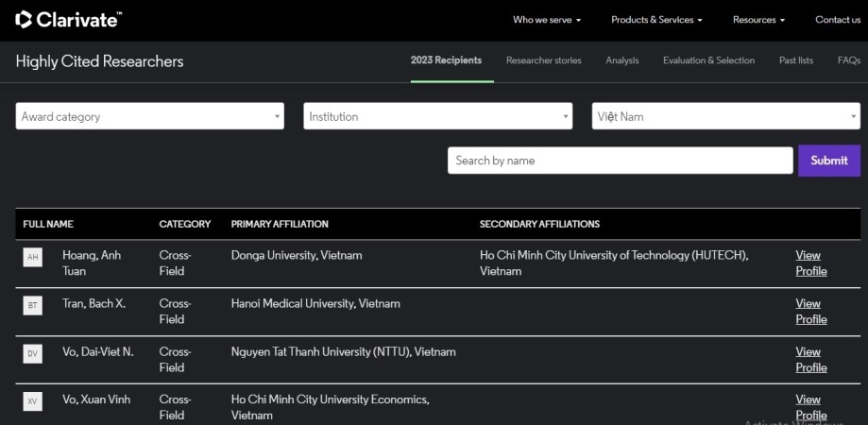Click the FULL NAME column header

click(x=48, y=224)
